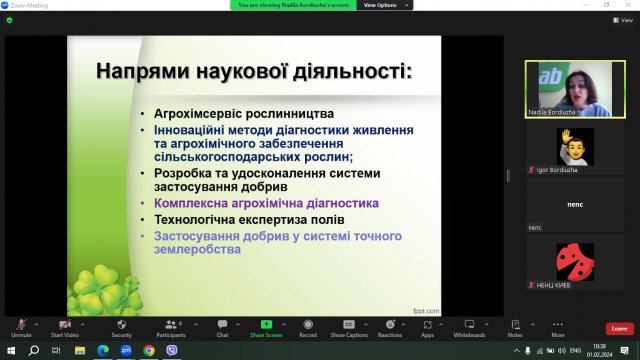Open the View Options dropdown
640x360 pixels.
point(385,5)
